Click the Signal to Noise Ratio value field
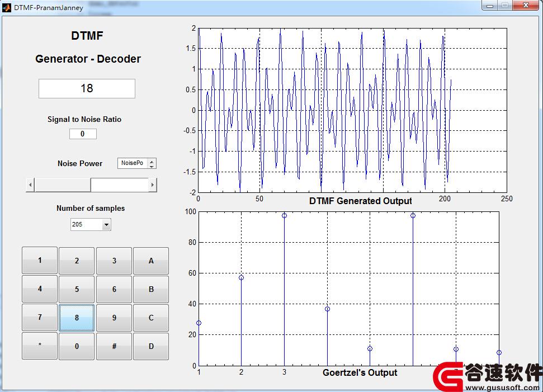Image resolution: width=543 pixels, height=392 pixels. coord(83,134)
